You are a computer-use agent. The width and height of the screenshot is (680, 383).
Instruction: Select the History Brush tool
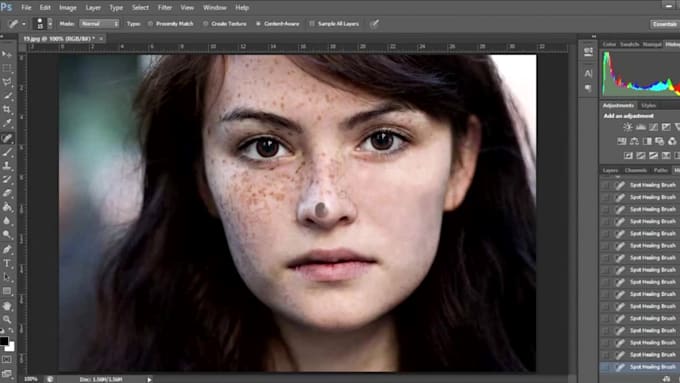(x=7, y=179)
